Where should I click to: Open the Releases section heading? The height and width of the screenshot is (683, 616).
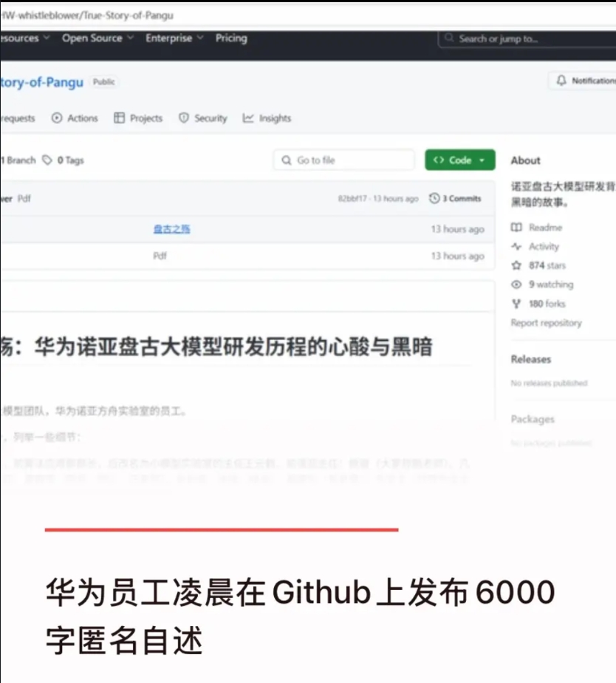[x=530, y=359]
